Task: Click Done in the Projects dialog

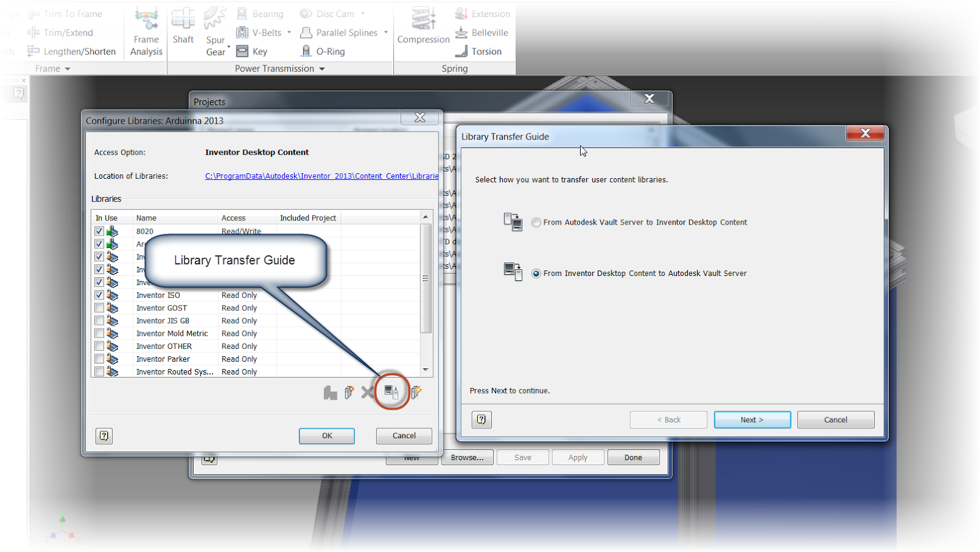Action: tap(633, 458)
